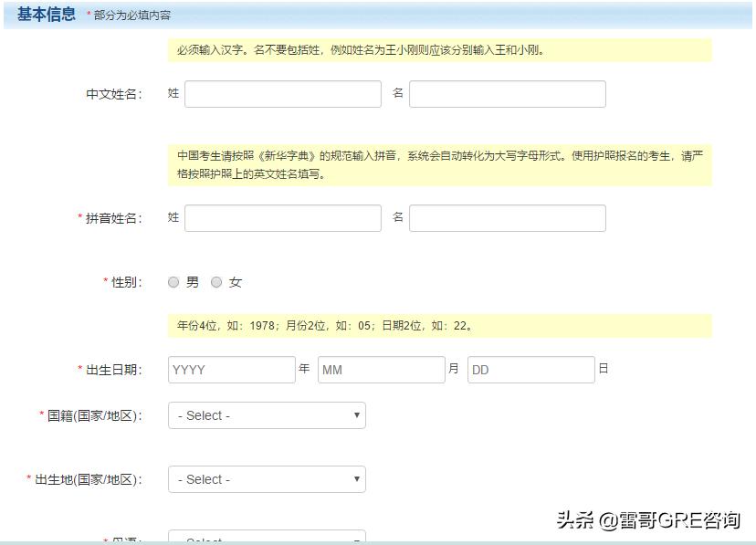Click the YYYY birth year field
Image resolution: width=756 pixels, height=545 pixels.
[x=231, y=369]
